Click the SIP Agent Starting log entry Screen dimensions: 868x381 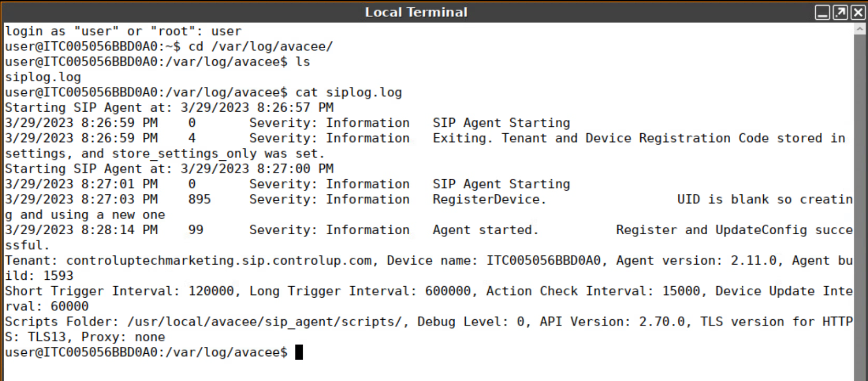(501, 123)
